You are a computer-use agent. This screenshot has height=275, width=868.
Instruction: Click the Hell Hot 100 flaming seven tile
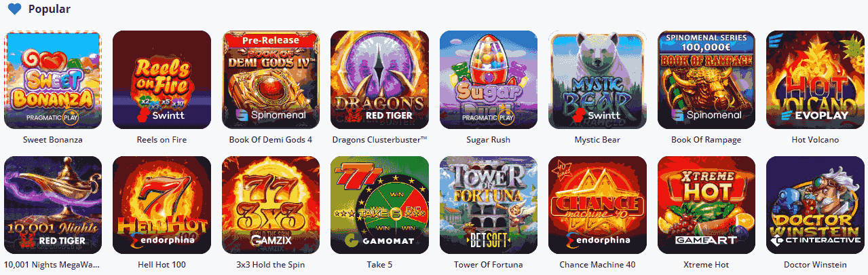(x=162, y=205)
